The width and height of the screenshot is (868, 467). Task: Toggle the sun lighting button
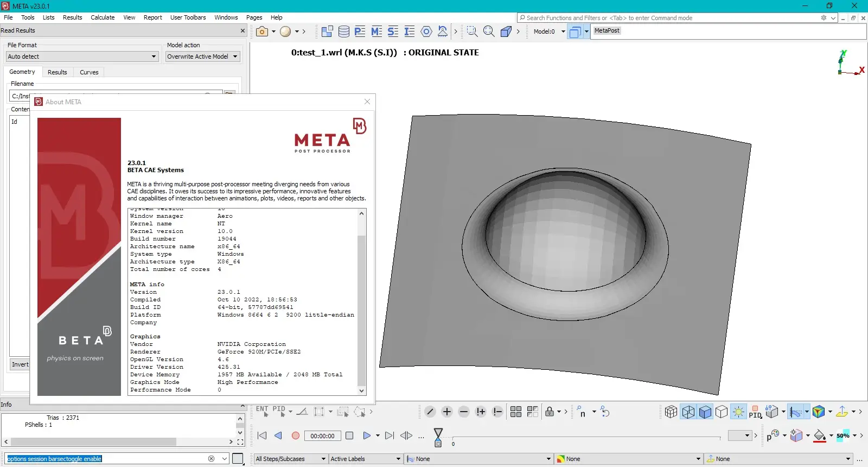tap(738, 412)
